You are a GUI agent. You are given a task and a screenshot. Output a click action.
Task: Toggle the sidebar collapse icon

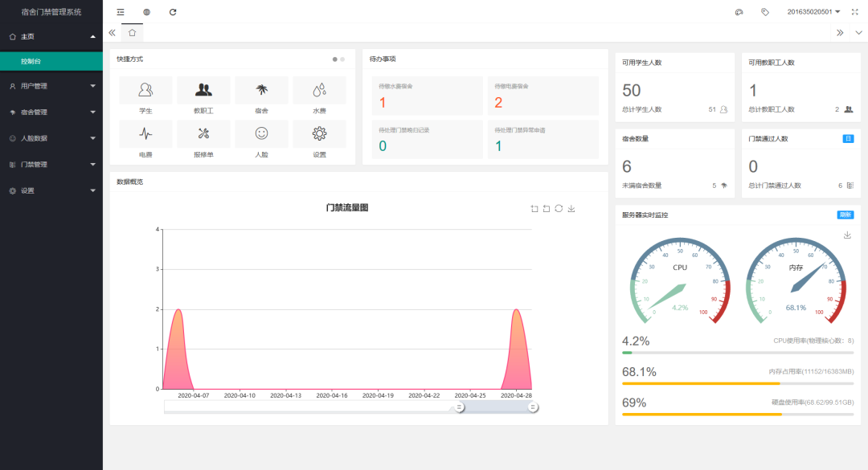pos(120,11)
